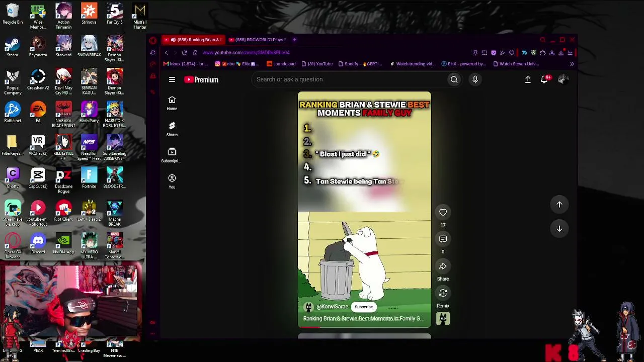Open Opera GX Browser desktop shortcut
Viewport: 644px width, 362px height.
coord(13,246)
